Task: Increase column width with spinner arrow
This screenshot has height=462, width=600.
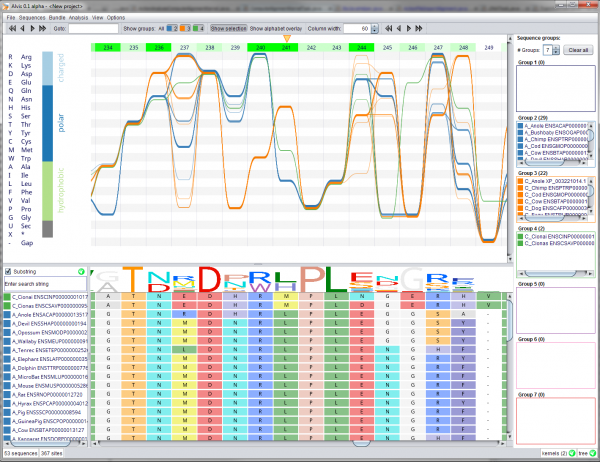Action: tap(375, 27)
